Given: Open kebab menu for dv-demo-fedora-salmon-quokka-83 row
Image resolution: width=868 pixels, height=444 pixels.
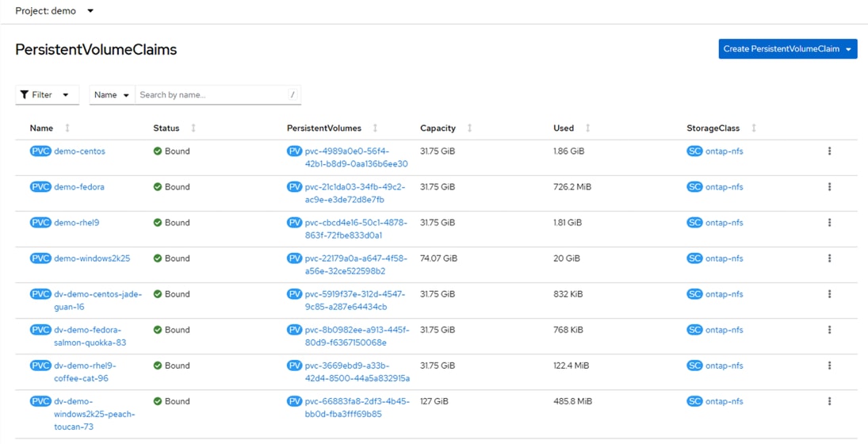Looking at the screenshot, I should (x=829, y=329).
